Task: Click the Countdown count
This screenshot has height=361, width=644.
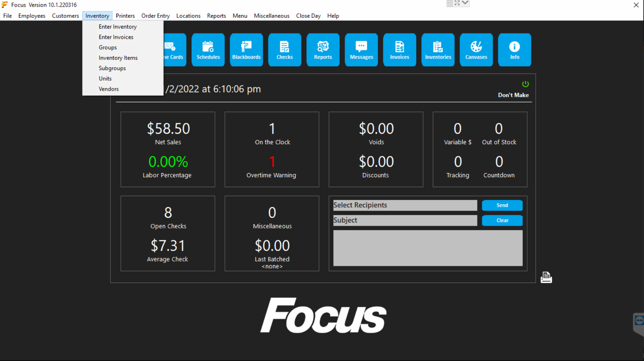Action: click(499, 162)
